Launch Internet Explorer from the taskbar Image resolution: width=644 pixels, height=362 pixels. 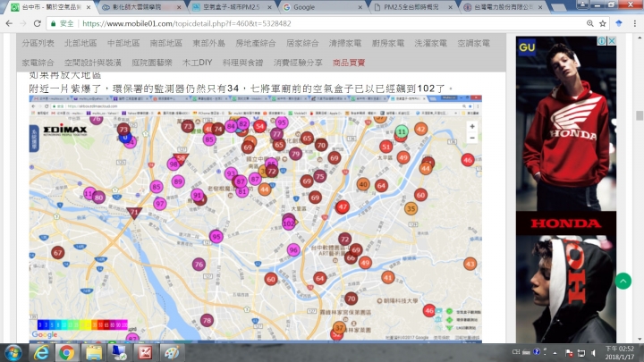(41, 353)
